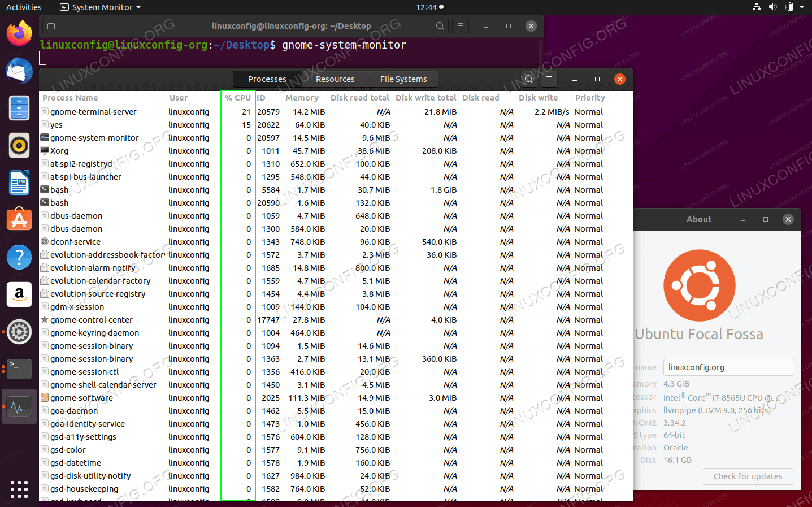Switch to Terminal in the dock
This screenshot has height=507, width=812.
19,369
